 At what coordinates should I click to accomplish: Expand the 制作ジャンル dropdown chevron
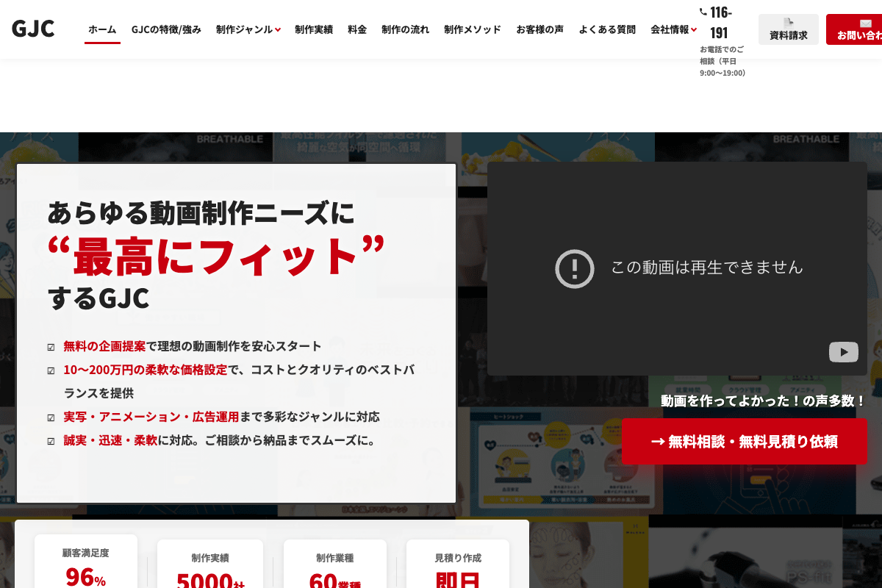(278, 30)
